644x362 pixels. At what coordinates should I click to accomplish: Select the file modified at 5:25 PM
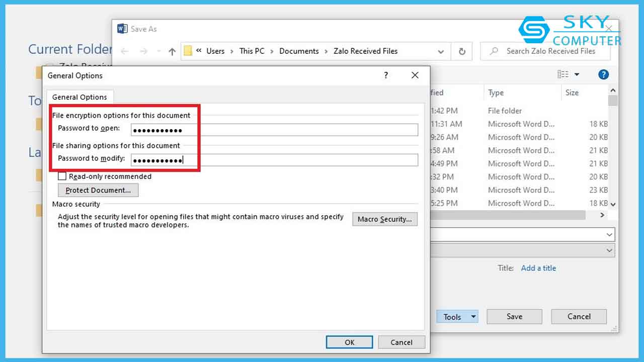click(519, 203)
